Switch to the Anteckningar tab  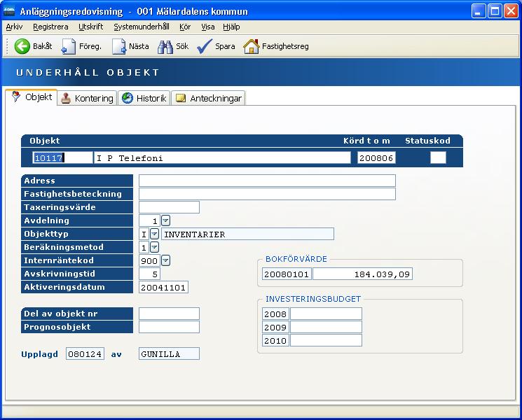point(208,98)
